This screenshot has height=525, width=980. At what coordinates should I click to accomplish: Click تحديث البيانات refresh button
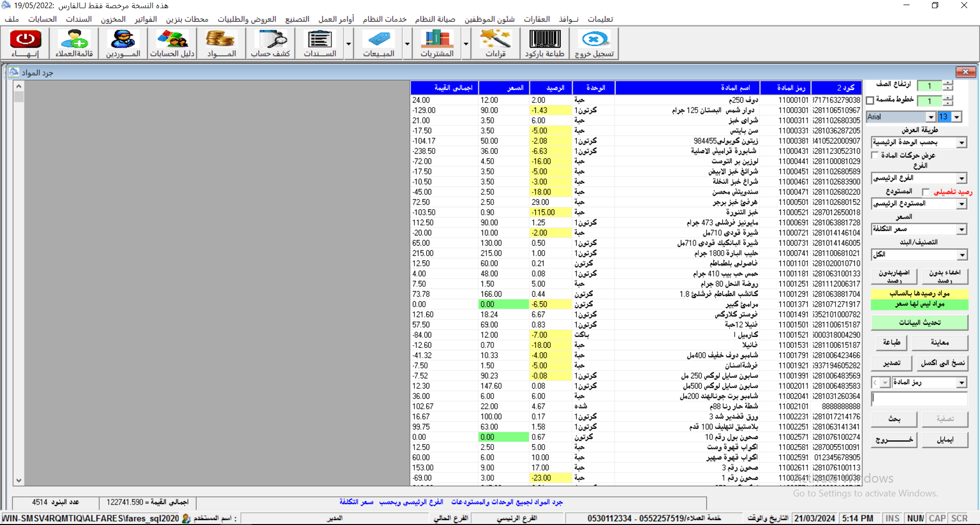coord(919,322)
